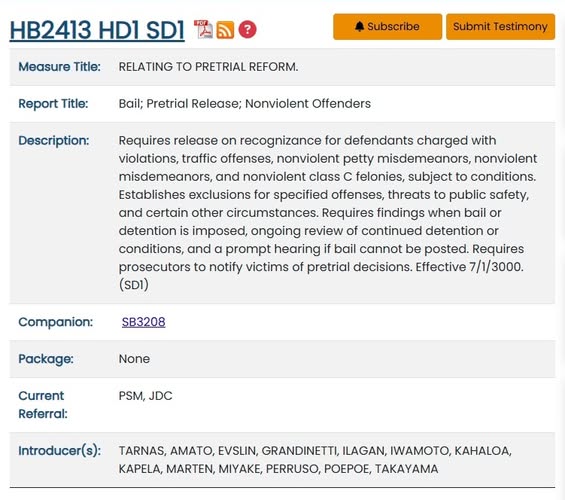Screen dimensions: 565x500
Task: Open the PDF version icon
Action: click(203, 29)
